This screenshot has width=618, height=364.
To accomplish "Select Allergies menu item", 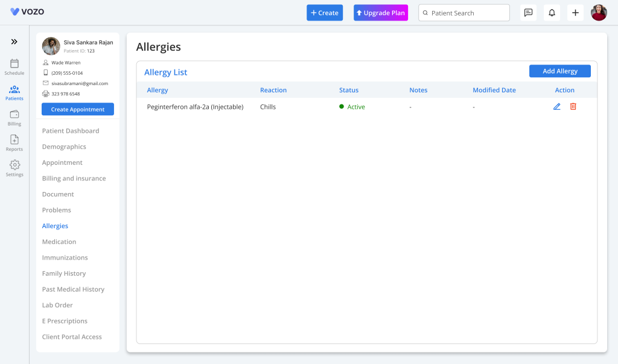I will (x=55, y=226).
